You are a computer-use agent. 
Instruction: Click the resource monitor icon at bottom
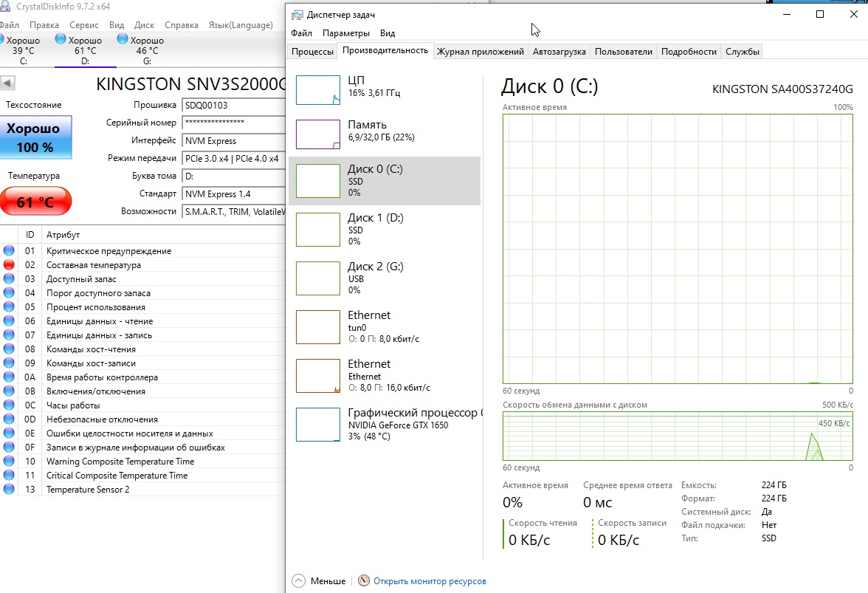click(363, 581)
